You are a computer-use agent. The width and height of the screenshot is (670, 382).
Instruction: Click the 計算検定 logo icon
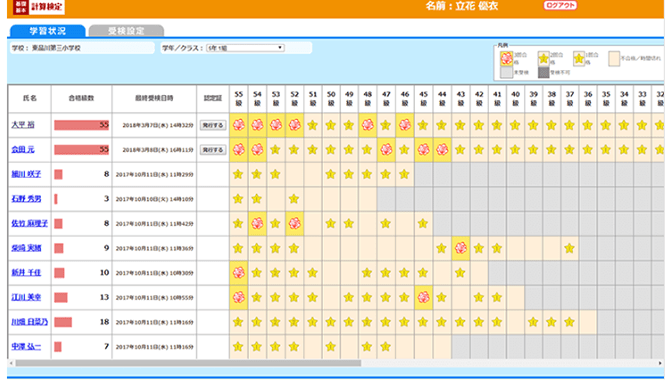pos(21,6)
